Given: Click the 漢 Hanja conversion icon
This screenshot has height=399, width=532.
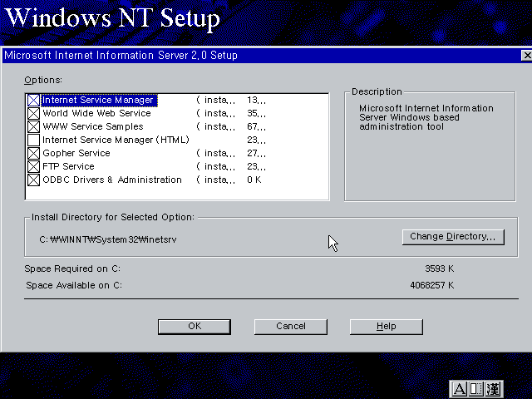Looking at the screenshot, I should pos(493,389).
